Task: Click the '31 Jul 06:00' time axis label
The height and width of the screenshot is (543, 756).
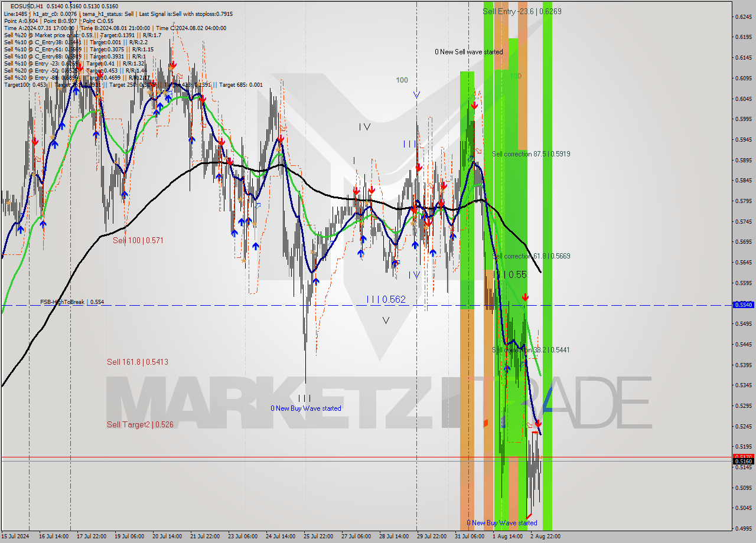Action: [x=470, y=537]
